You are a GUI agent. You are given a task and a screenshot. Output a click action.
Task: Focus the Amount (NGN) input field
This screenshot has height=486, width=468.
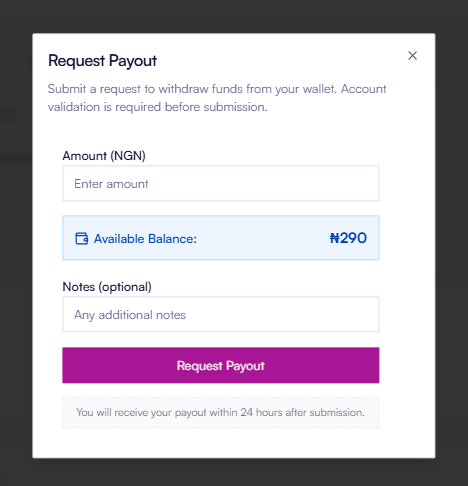221,183
